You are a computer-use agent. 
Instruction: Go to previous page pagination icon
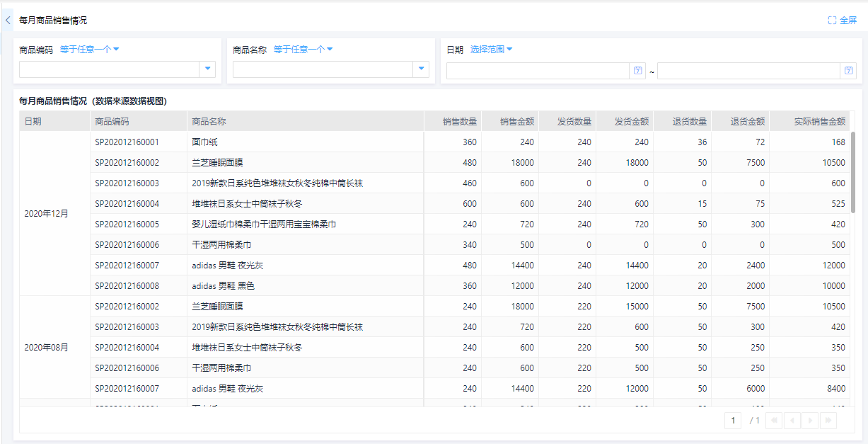[792, 421]
